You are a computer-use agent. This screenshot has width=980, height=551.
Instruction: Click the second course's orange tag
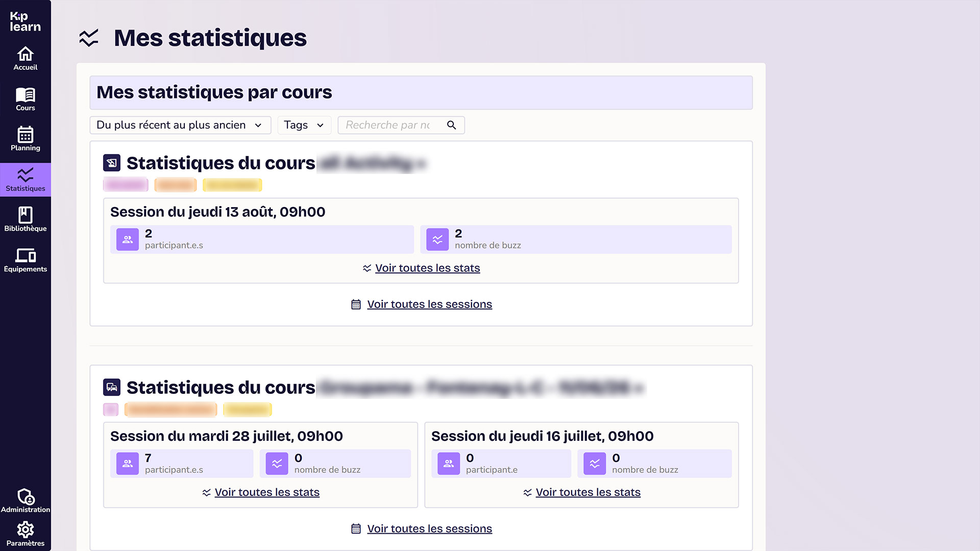pyautogui.click(x=170, y=409)
